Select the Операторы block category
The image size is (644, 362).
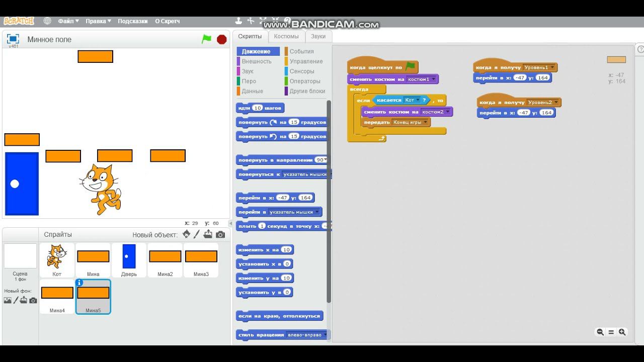coord(305,81)
